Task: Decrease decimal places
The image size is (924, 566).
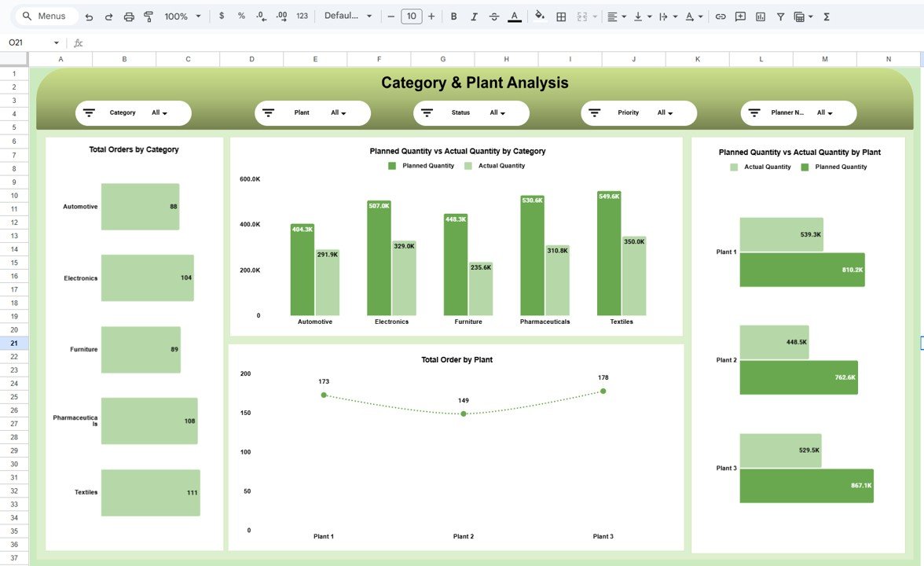Action: pos(260,16)
